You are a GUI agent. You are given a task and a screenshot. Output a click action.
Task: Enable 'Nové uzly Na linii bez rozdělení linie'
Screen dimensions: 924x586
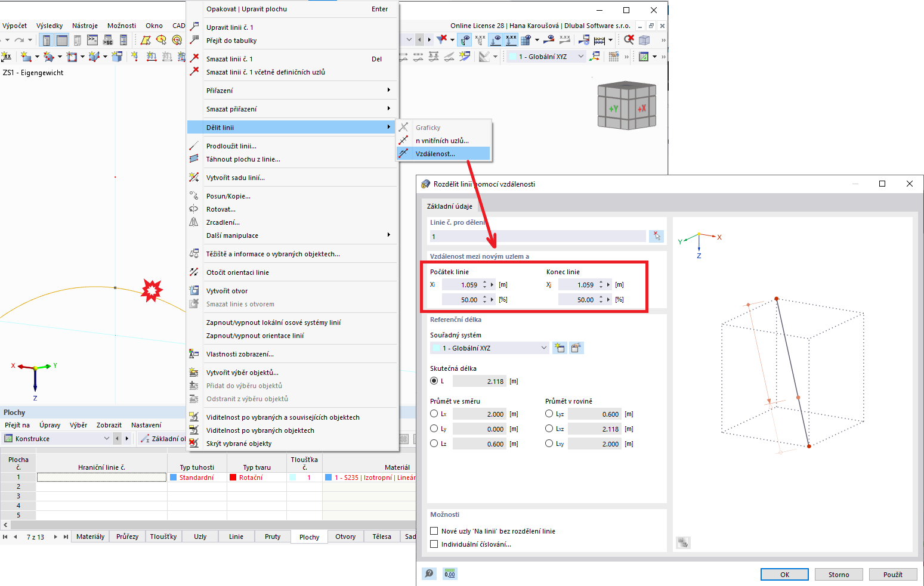click(434, 531)
